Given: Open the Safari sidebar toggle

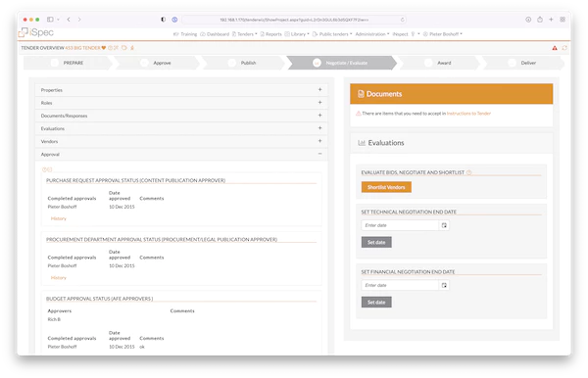Looking at the screenshot, I should pos(50,20).
